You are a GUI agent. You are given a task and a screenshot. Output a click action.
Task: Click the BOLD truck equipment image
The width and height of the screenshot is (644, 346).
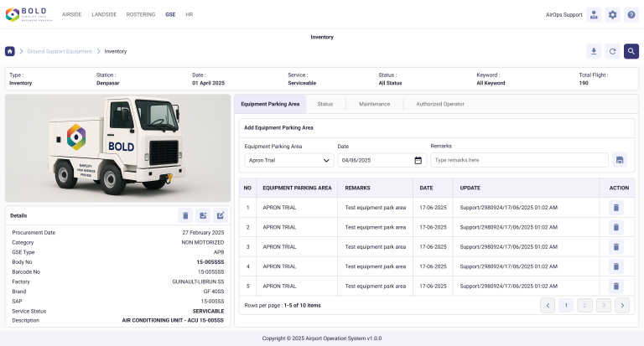pos(118,148)
